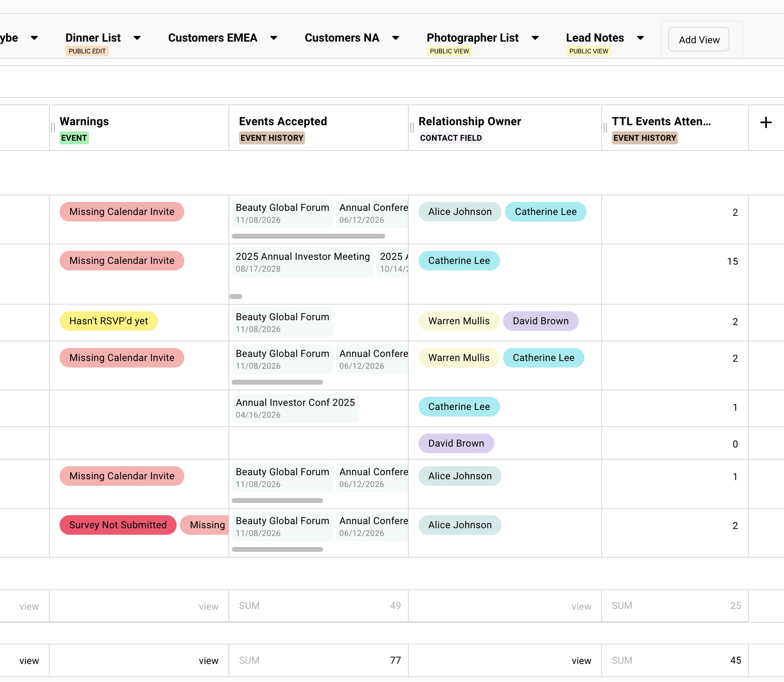The width and height of the screenshot is (784, 682).
Task: Click the CONTACT FIELD tag under Relationship Owner
Action: (451, 138)
